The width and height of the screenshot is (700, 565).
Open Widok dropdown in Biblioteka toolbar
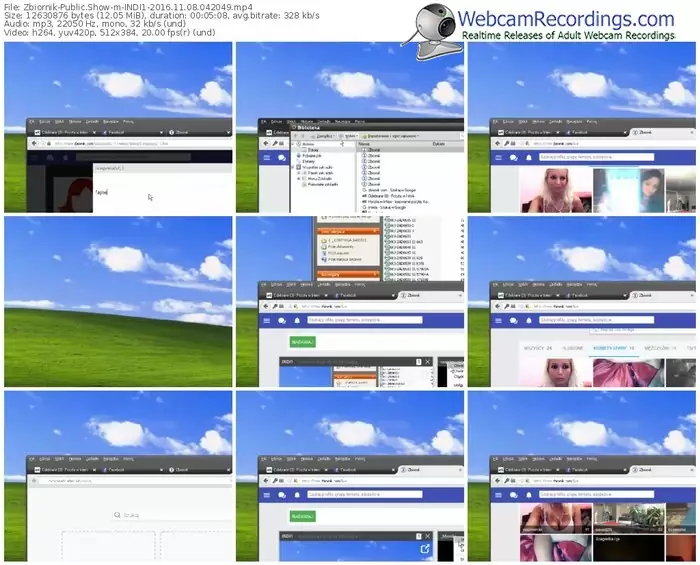point(349,136)
